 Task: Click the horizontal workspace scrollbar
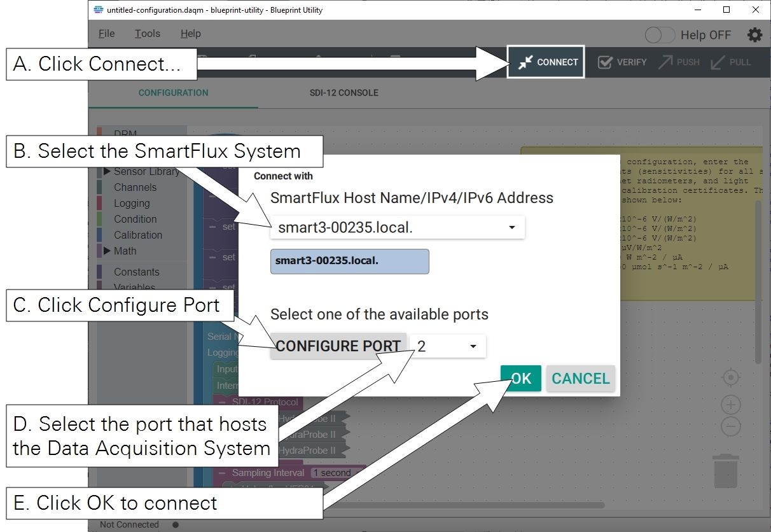464,505
